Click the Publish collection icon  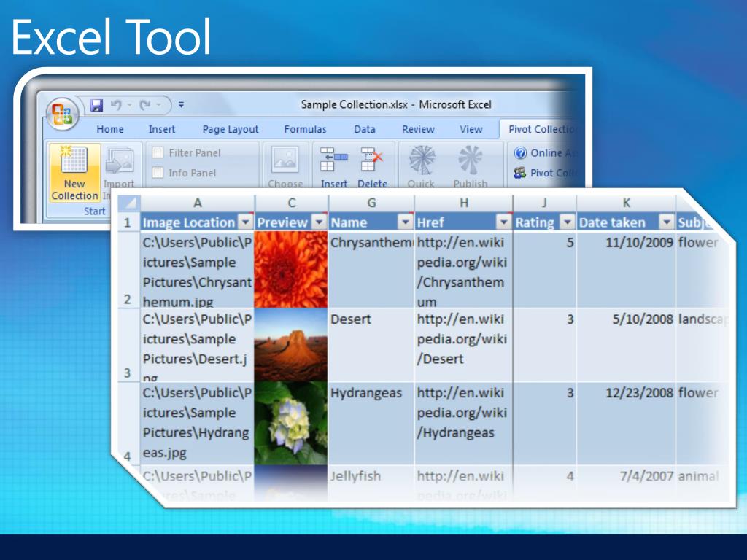(471, 160)
